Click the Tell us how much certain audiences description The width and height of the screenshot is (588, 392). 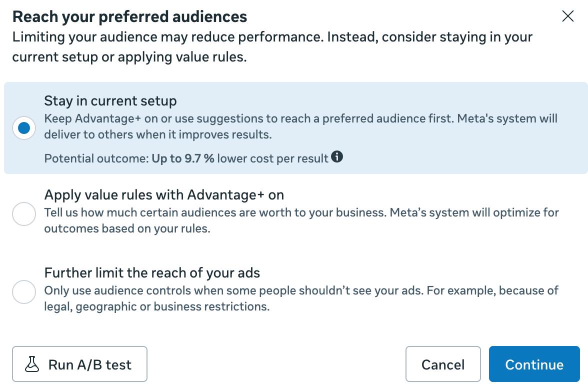[x=301, y=220]
